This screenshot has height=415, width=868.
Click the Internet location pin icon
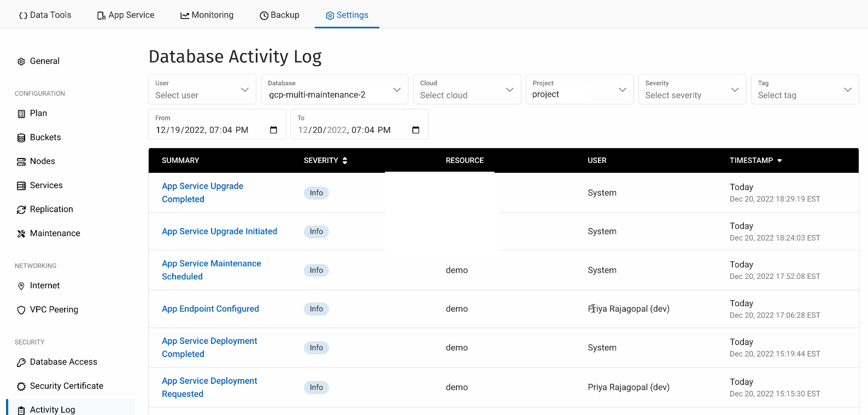[x=21, y=286]
